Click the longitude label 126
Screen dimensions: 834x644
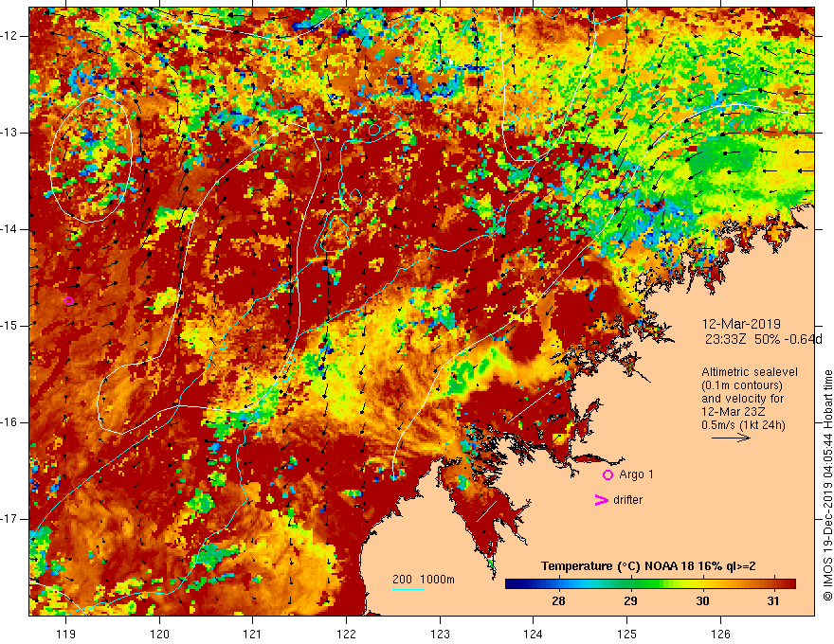tap(720, 634)
